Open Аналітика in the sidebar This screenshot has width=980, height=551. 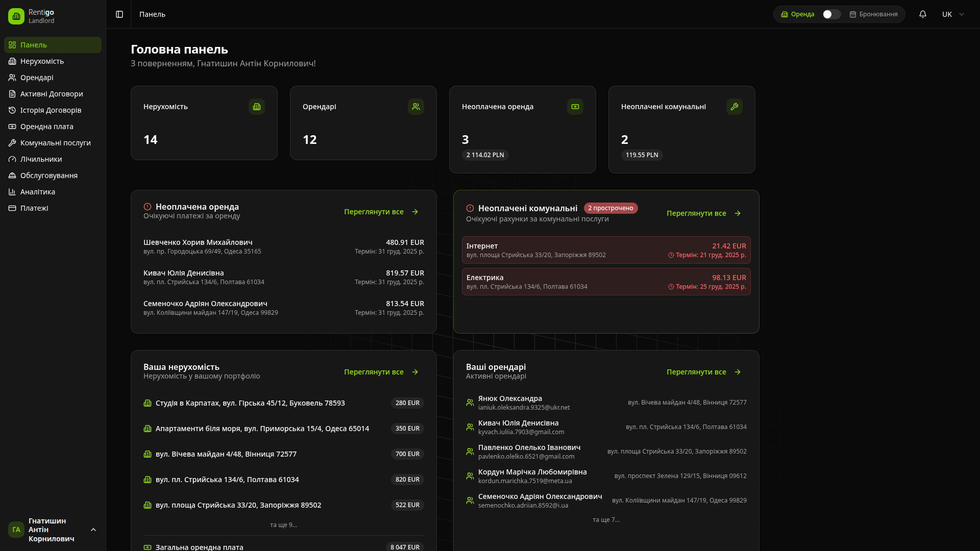point(38,192)
